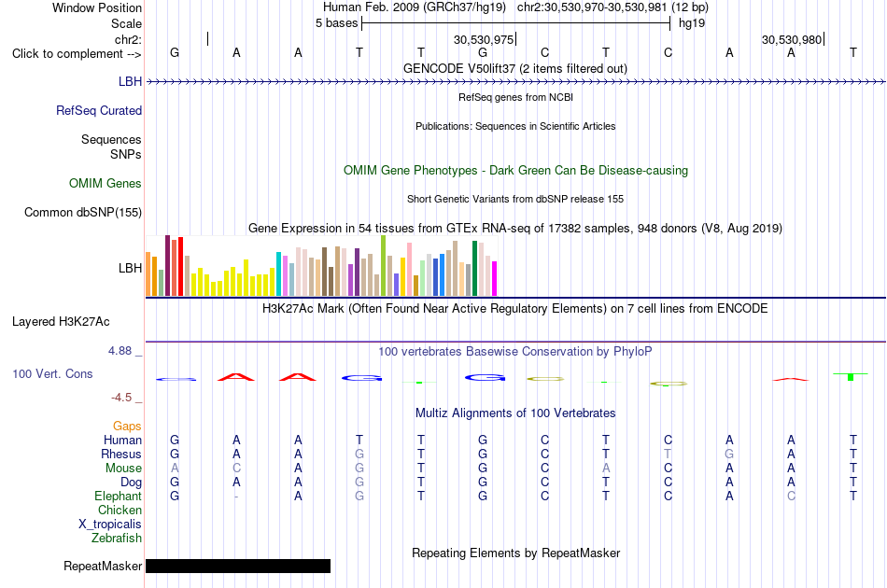
Task: Click the GTEx Gene Expression track title
Action: [x=515, y=229]
